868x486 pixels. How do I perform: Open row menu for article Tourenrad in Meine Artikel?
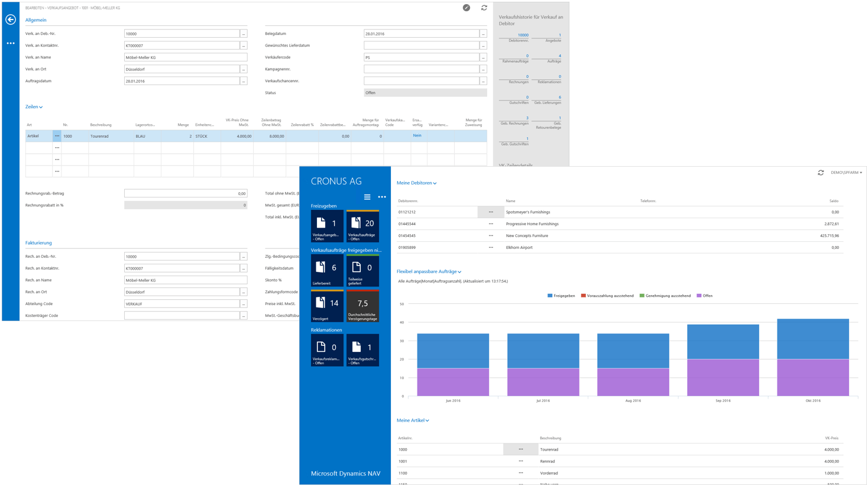coord(521,449)
